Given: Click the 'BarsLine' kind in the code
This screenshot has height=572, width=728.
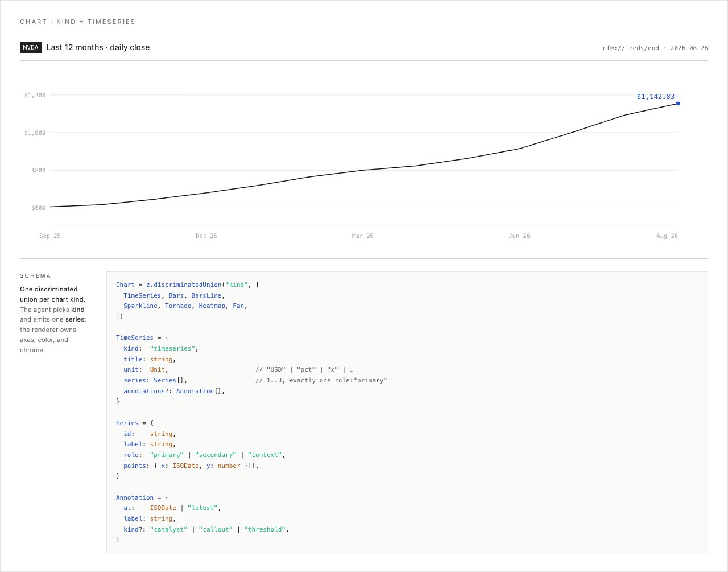Looking at the screenshot, I should (206, 295).
